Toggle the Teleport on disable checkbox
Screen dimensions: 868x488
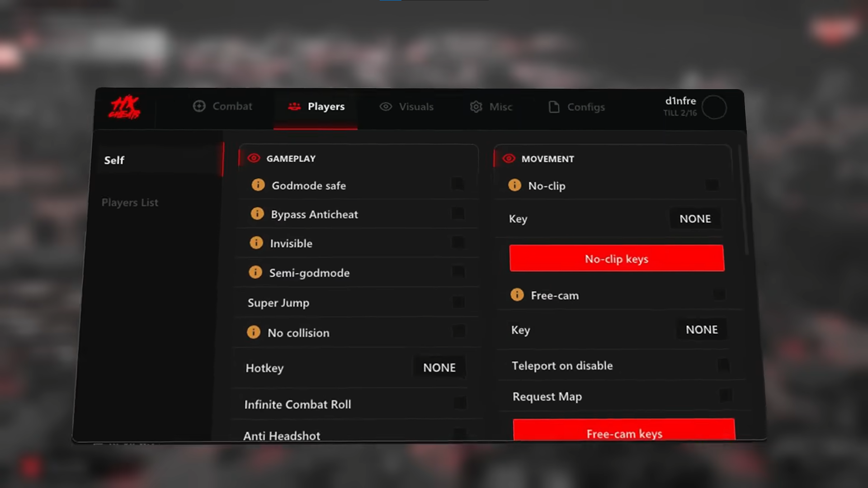(723, 365)
